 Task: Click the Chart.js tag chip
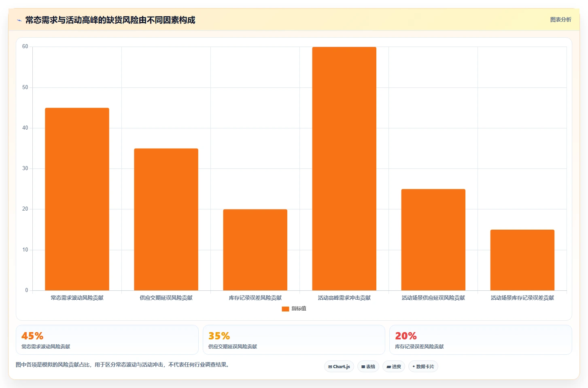[339, 367]
